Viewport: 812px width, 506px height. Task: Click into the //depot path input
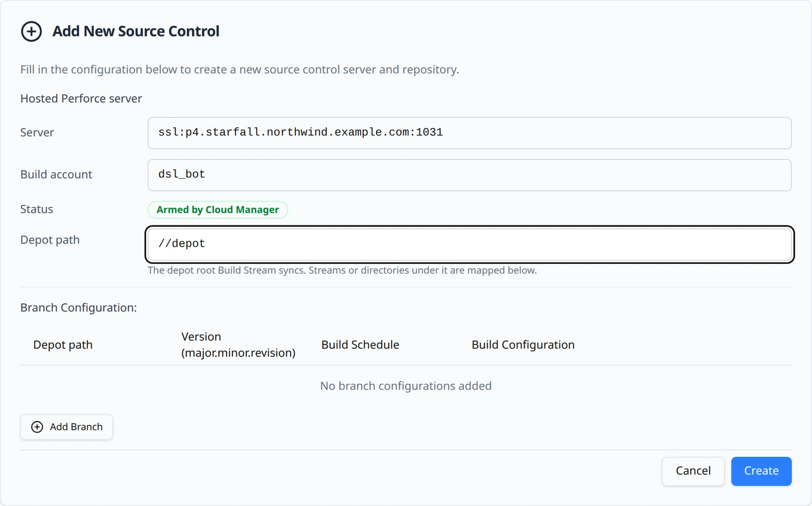click(x=469, y=245)
